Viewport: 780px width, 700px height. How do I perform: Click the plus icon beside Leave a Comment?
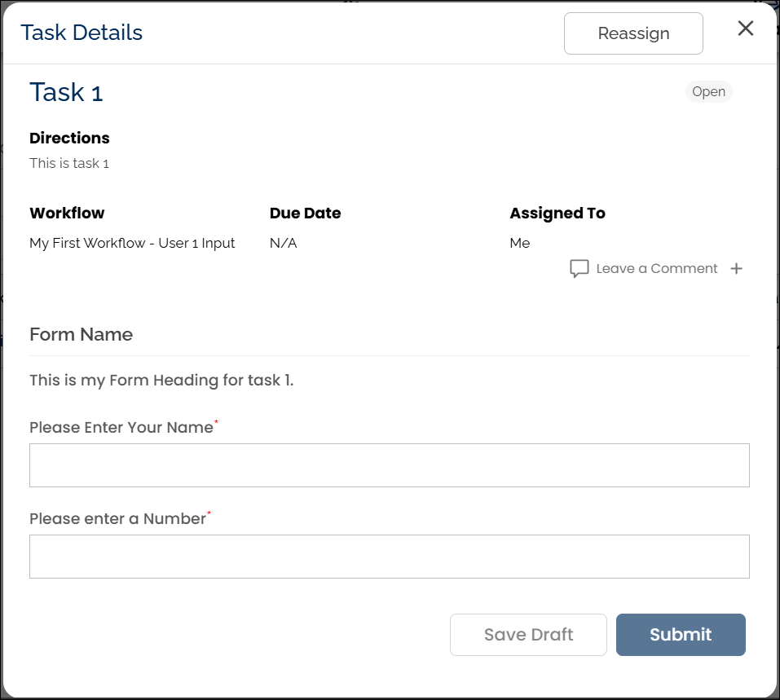(736, 269)
